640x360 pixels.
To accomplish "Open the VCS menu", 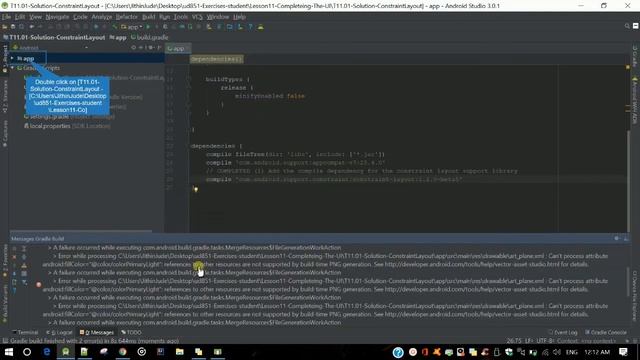I will [x=197, y=17].
